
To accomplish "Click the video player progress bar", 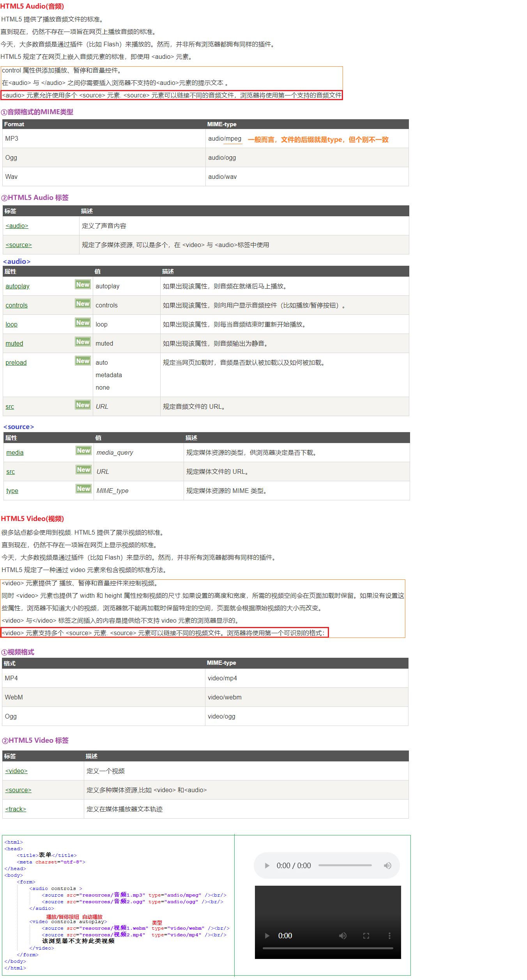I will (x=327, y=948).
